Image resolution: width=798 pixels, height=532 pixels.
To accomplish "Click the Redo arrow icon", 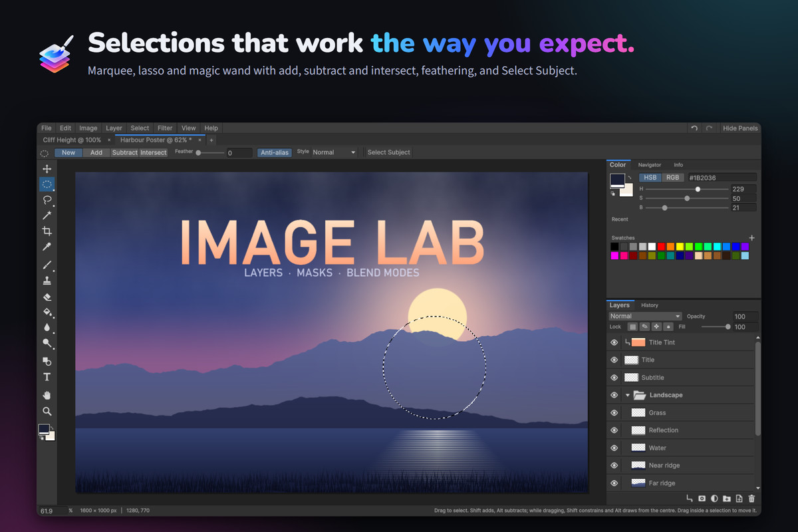I will (x=709, y=128).
